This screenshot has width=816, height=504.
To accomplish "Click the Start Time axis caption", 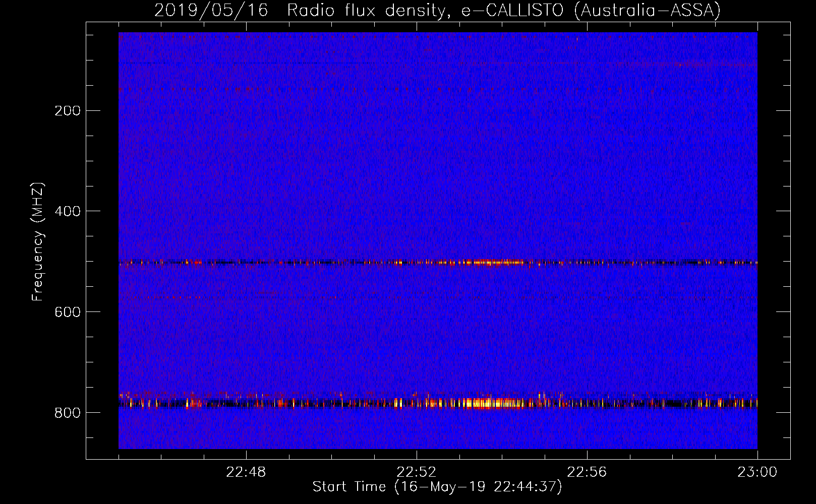I will coord(437,487).
